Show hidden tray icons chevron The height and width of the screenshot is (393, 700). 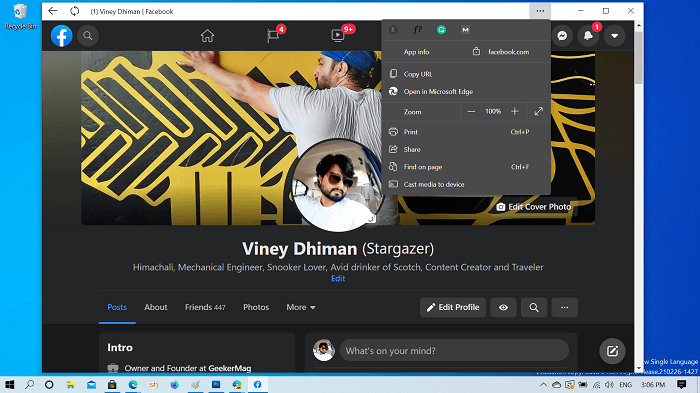(543, 385)
